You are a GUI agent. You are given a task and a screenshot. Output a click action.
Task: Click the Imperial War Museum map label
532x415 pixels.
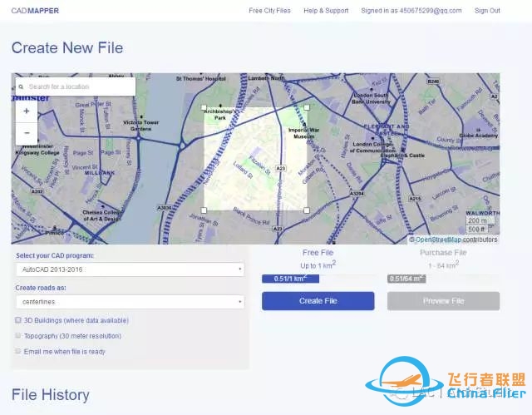pos(303,133)
